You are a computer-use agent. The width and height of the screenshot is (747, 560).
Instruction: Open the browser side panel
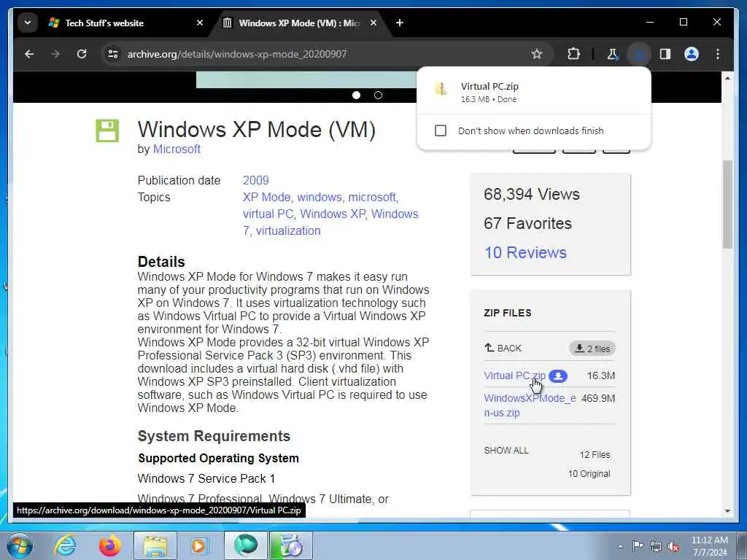(665, 54)
